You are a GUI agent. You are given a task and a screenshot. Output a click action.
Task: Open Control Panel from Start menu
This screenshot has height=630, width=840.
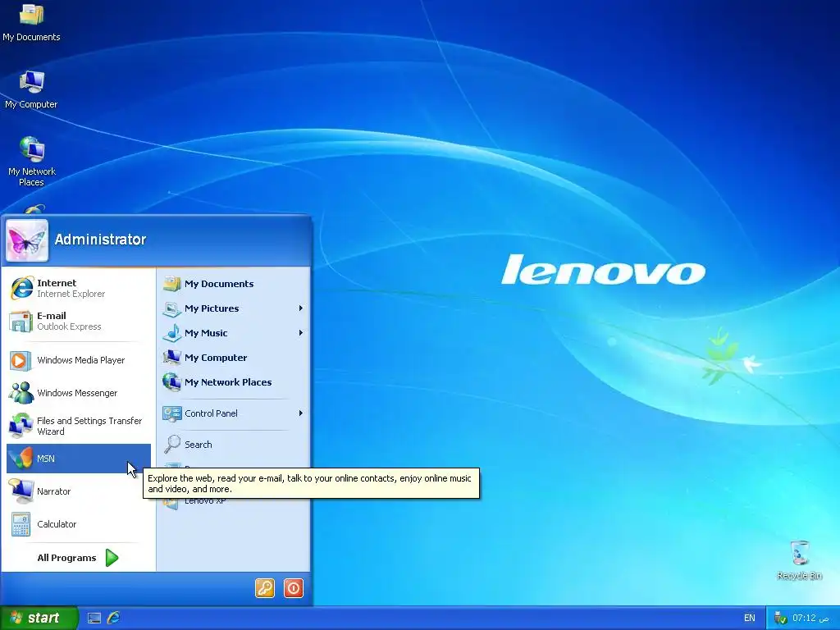coord(234,413)
